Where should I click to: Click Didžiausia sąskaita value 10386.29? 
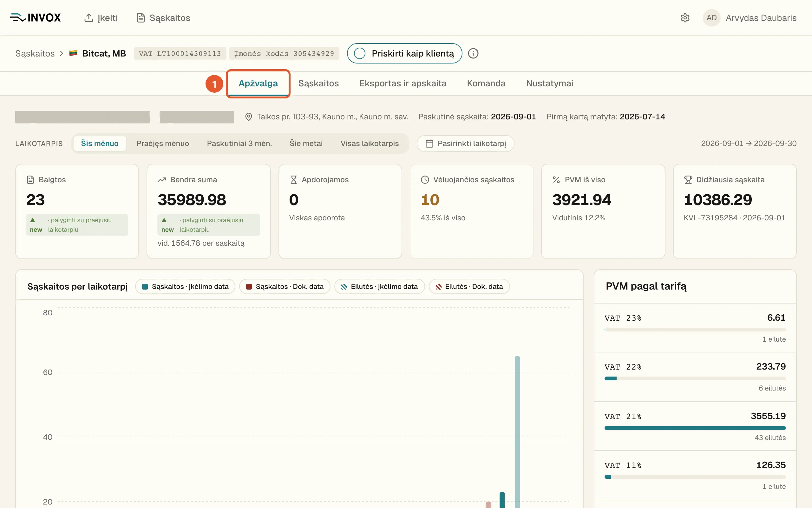pyautogui.click(x=718, y=200)
